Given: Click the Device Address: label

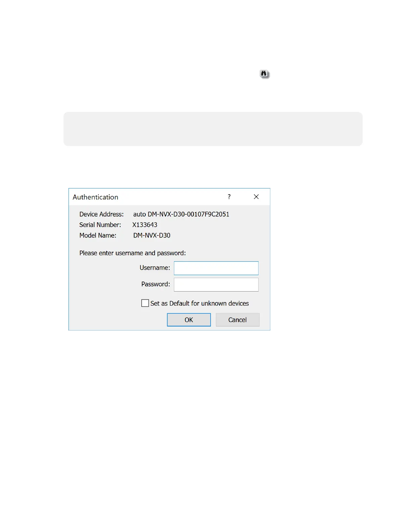Looking at the screenshot, I should click(101, 214).
